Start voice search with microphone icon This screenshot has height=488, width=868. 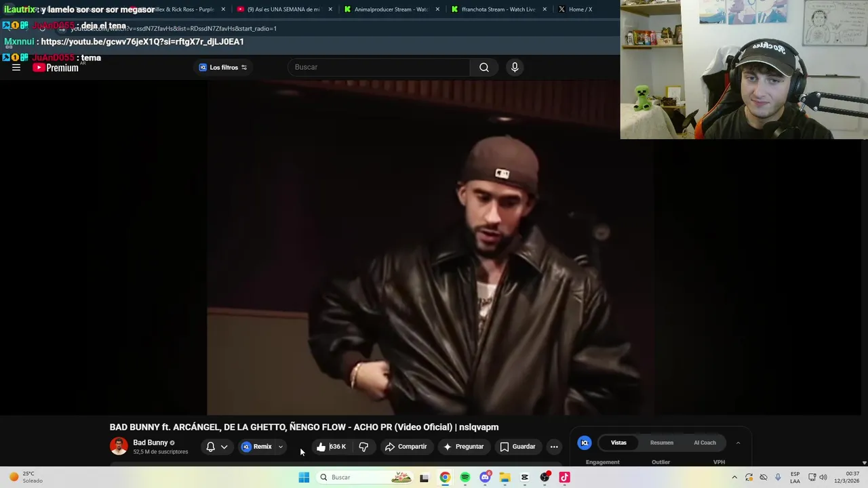515,67
